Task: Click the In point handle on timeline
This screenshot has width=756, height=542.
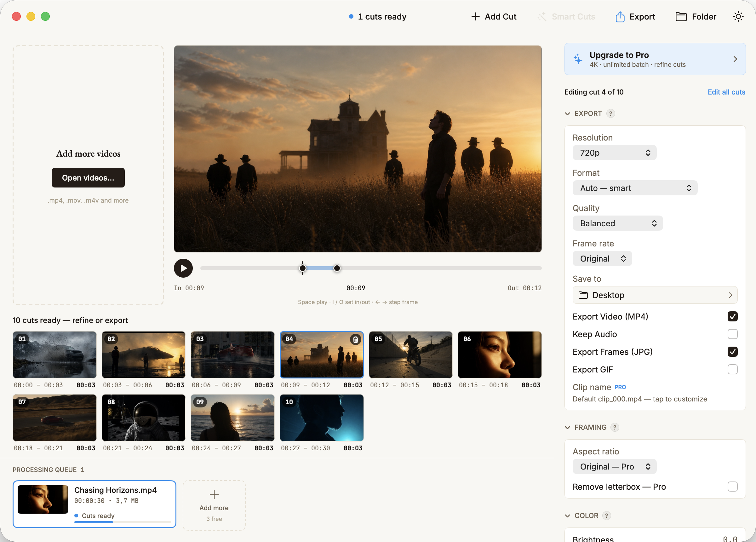Action: 303,268
